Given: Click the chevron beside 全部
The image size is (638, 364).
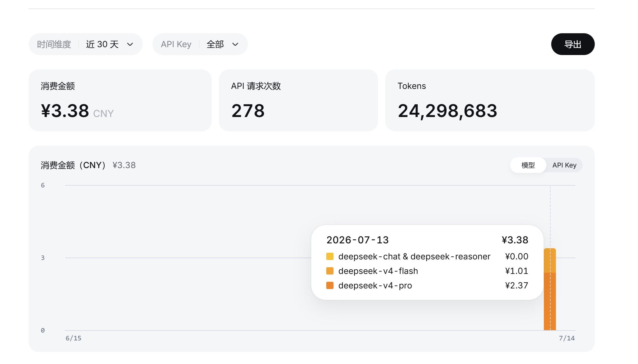Looking at the screenshot, I should (x=235, y=44).
